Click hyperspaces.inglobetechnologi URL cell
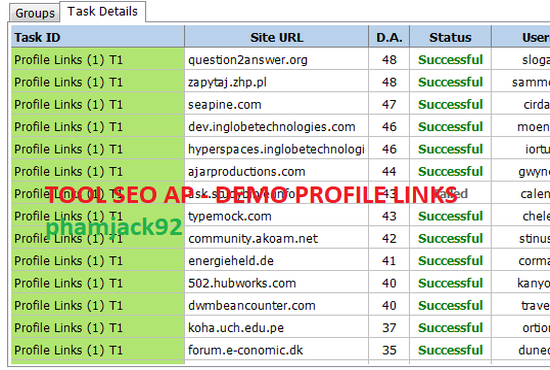Screen dimensions: 550x370 [276, 149]
